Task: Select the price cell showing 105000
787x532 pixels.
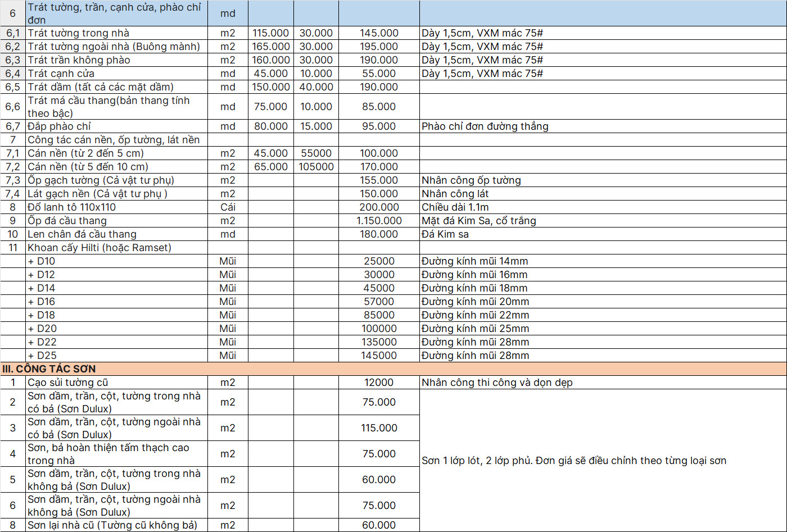Action: [x=316, y=167]
